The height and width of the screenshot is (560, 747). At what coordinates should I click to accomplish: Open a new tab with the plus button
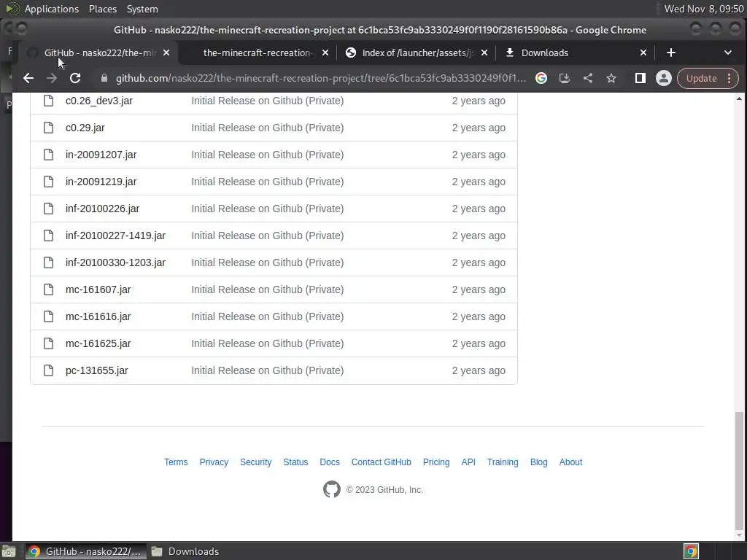[671, 52]
